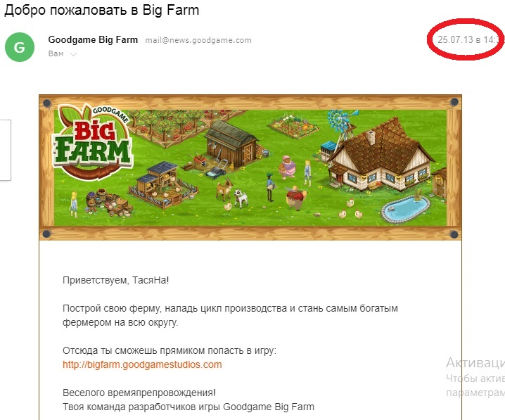This screenshot has width=505, height=420.
Task: Click the greeting Приветствуем, ТасяНа!
Action: click(115, 280)
